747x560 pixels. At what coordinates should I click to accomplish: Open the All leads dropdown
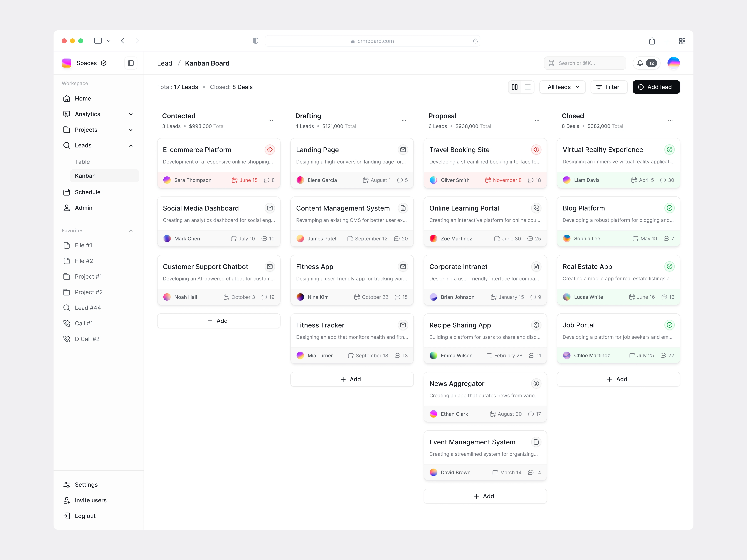click(563, 87)
